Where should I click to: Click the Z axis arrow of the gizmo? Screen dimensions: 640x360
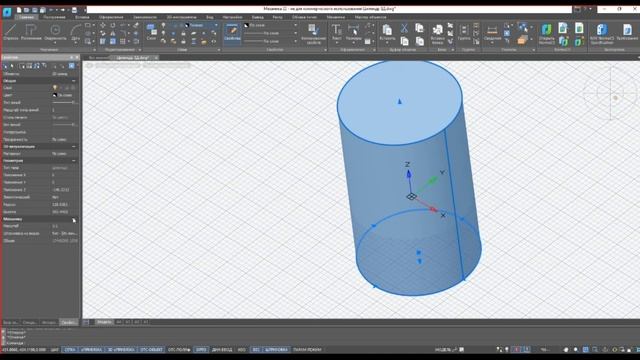pyautogui.click(x=408, y=175)
